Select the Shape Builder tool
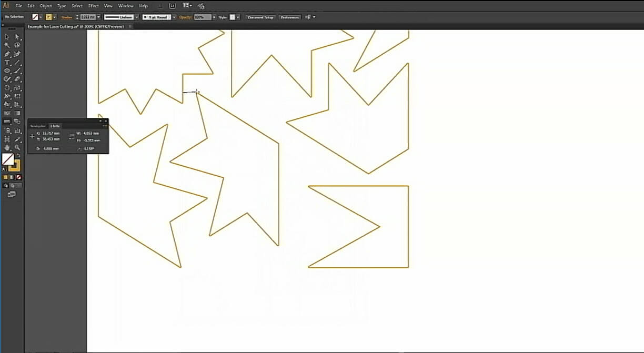644x353 pixels. pyautogui.click(x=7, y=104)
